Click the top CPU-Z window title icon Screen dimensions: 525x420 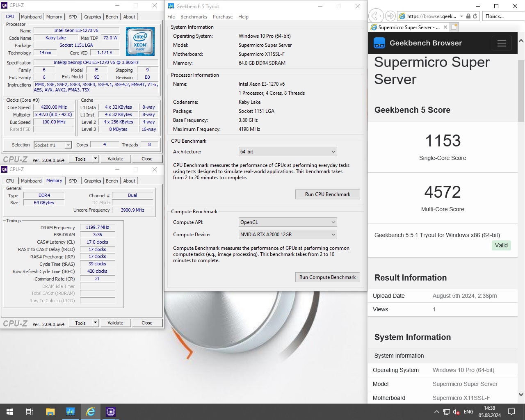[x=5, y=5]
